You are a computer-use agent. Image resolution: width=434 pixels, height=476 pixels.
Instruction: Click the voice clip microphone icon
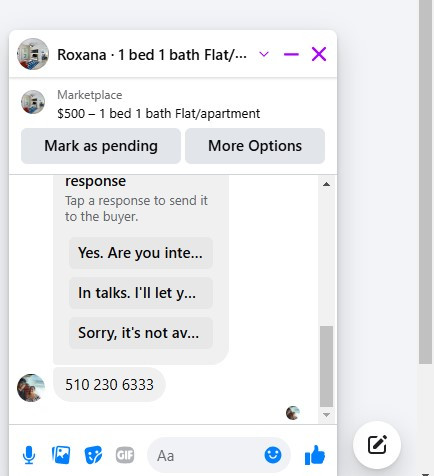click(29, 455)
